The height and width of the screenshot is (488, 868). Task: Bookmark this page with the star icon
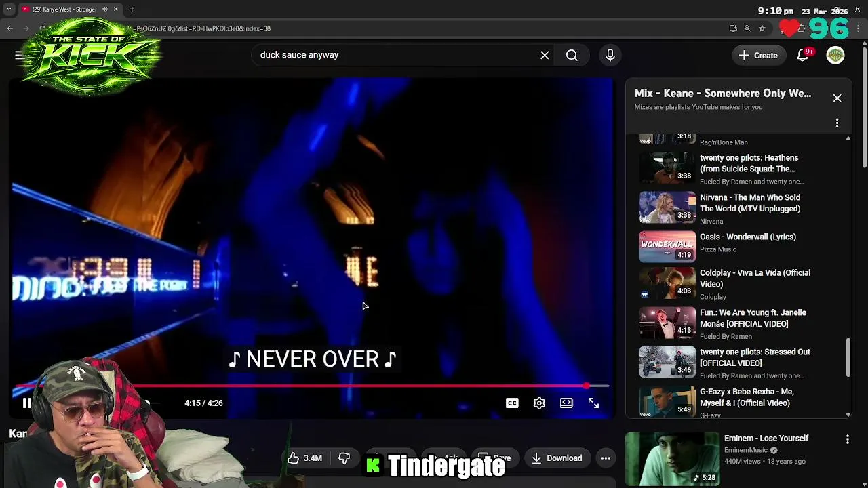[x=762, y=28]
